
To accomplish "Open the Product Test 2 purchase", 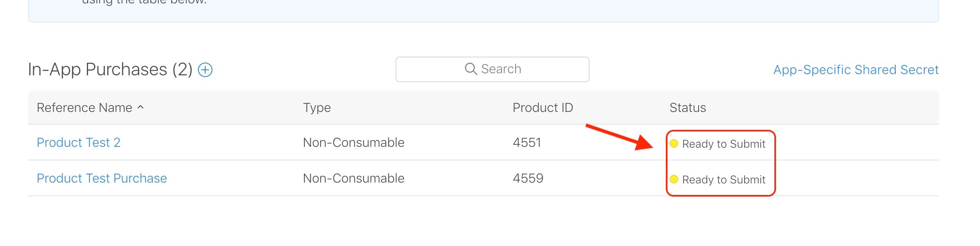I will pos(78,143).
